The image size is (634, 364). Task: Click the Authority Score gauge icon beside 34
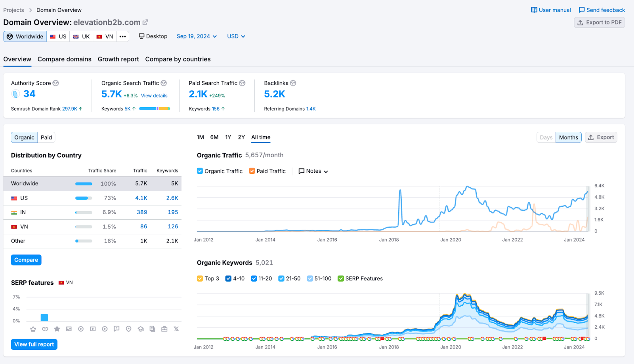click(15, 94)
